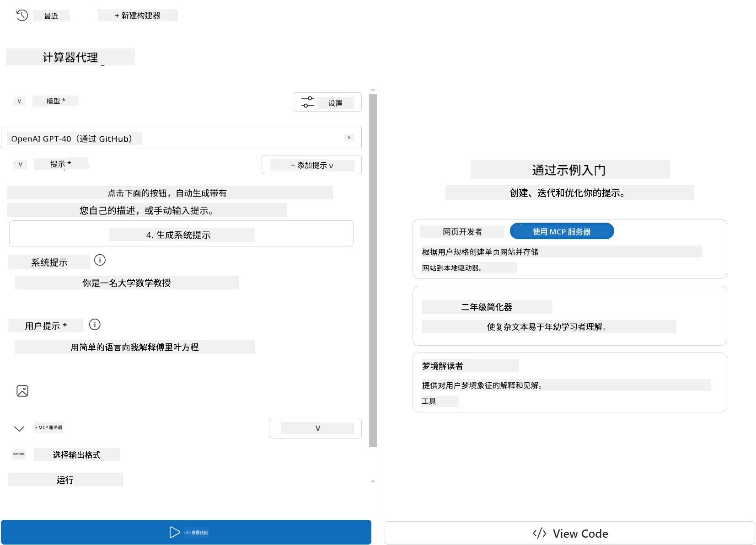Click the attach image icon
756x545 pixels.
22,391
